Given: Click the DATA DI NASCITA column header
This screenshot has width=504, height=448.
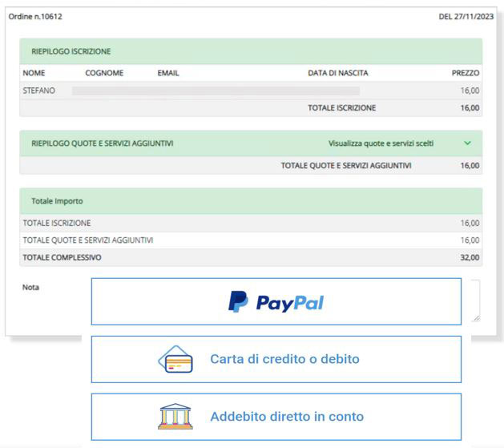Looking at the screenshot, I should point(338,73).
